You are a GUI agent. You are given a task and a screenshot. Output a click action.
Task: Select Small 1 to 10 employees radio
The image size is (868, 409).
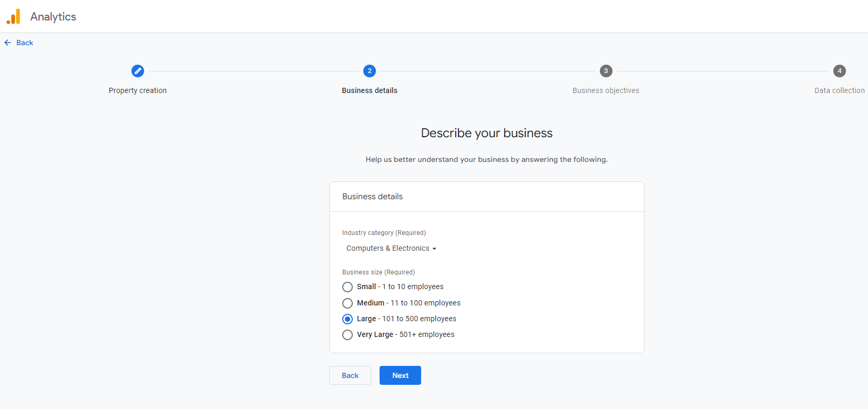pos(348,287)
